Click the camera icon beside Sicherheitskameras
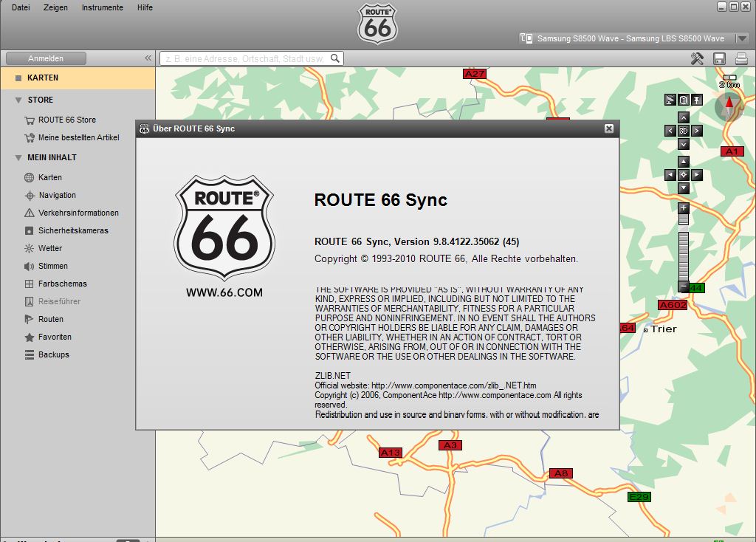Viewport: 756px width, 542px height. [30, 230]
